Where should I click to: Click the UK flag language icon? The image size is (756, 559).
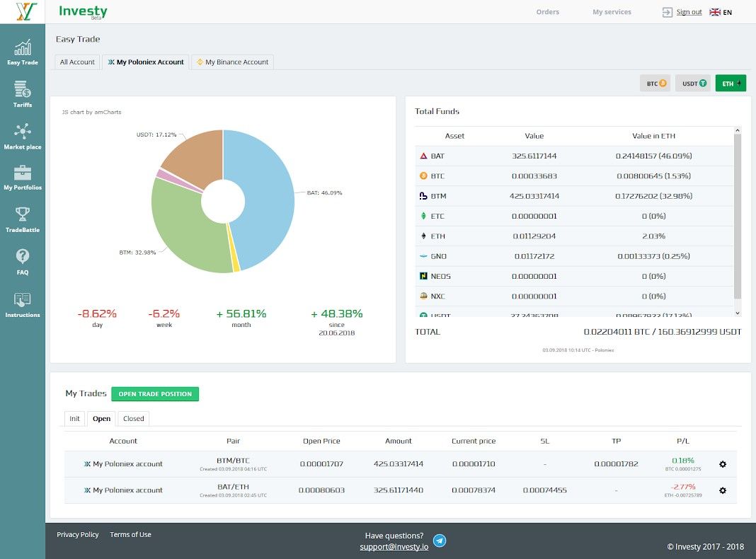715,12
